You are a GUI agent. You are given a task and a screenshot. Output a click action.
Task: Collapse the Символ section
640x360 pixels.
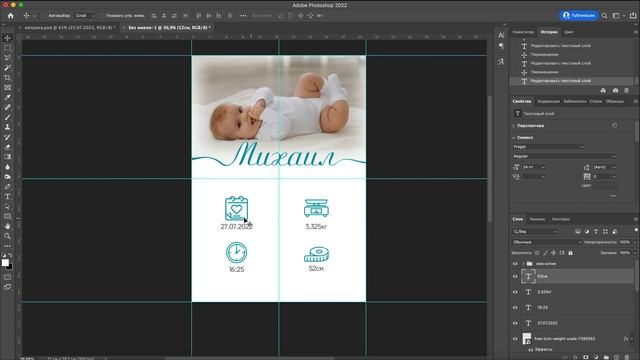(514, 138)
